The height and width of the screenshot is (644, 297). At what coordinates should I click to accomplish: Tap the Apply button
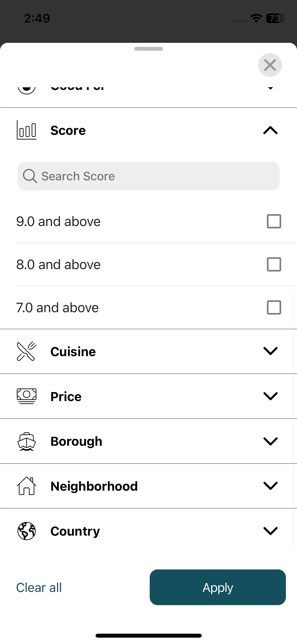pyautogui.click(x=218, y=587)
